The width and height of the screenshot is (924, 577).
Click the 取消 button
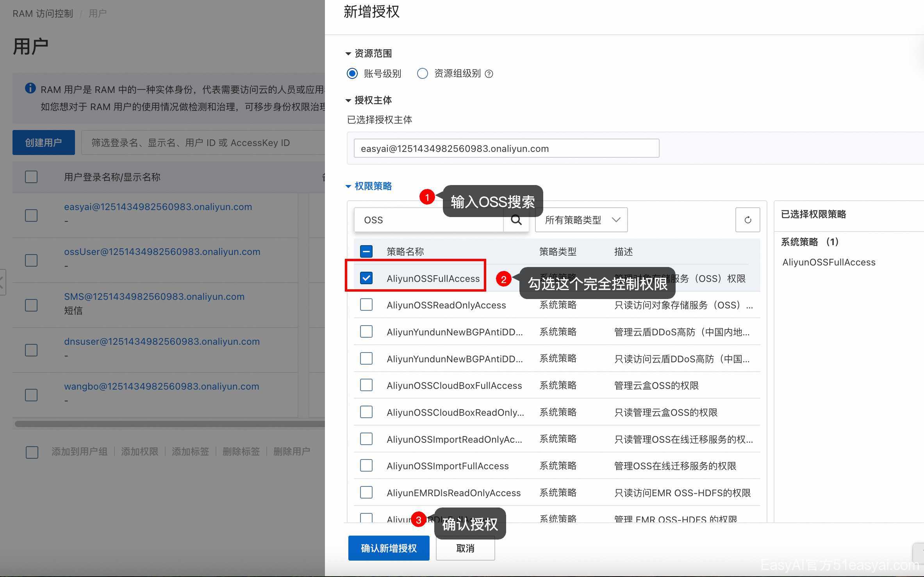[x=465, y=548]
